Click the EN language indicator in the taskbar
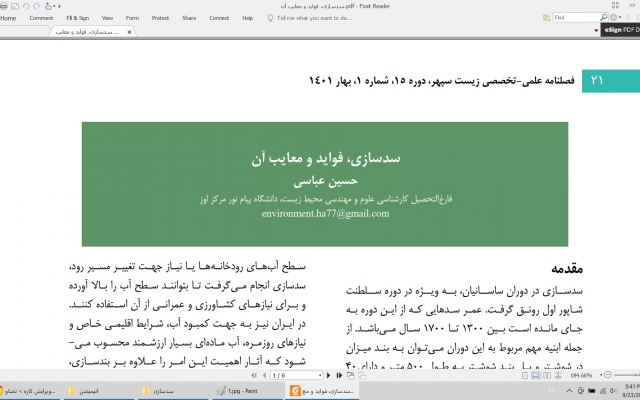 coord(551,391)
